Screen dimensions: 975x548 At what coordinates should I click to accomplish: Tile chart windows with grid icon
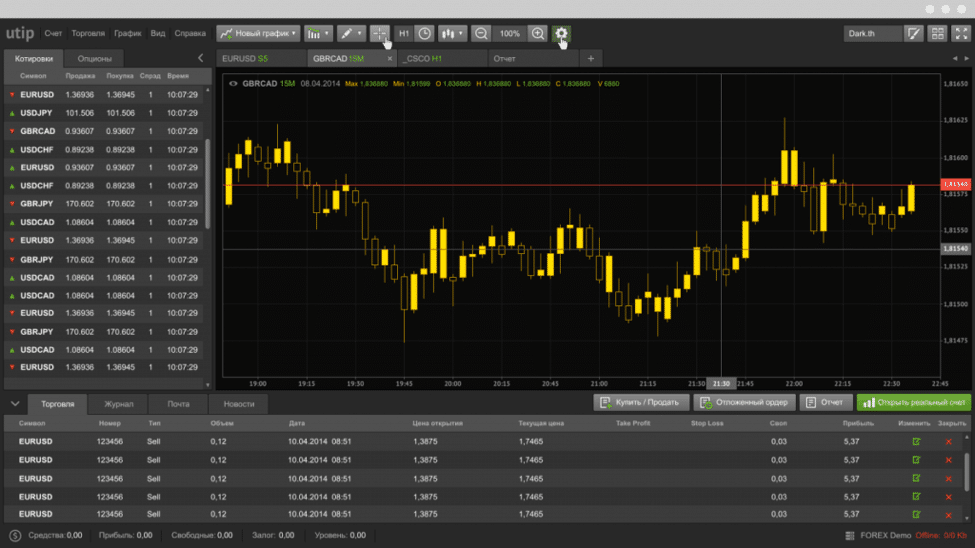pyautogui.click(x=938, y=34)
